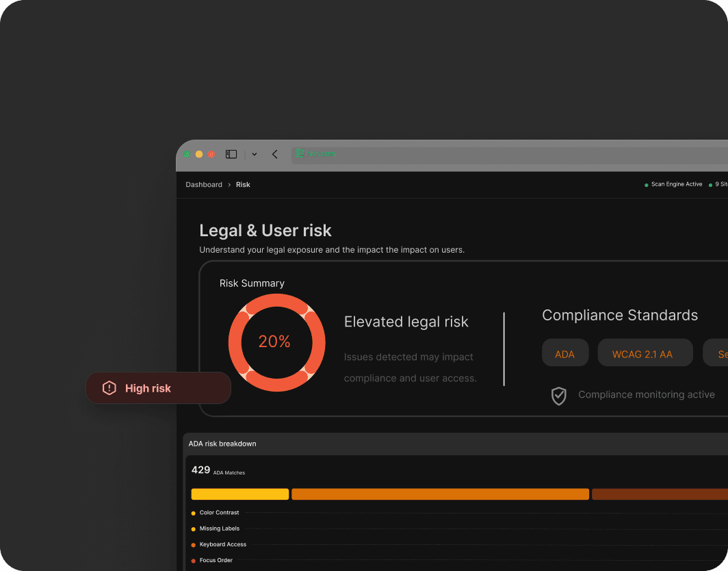This screenshot has height=571, width=728.
Task: Click the 20% risk donut chart
Action: pos(276,342)
